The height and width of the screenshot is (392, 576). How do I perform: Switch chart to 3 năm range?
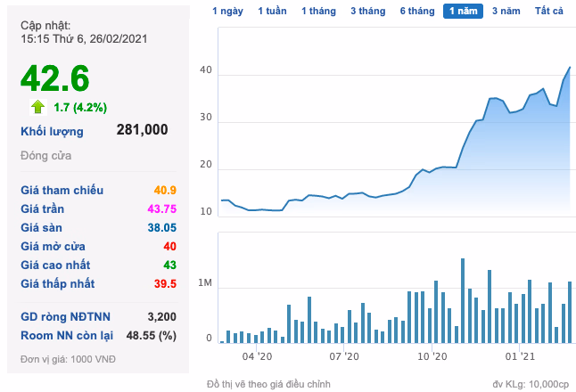tap(506, 11)
